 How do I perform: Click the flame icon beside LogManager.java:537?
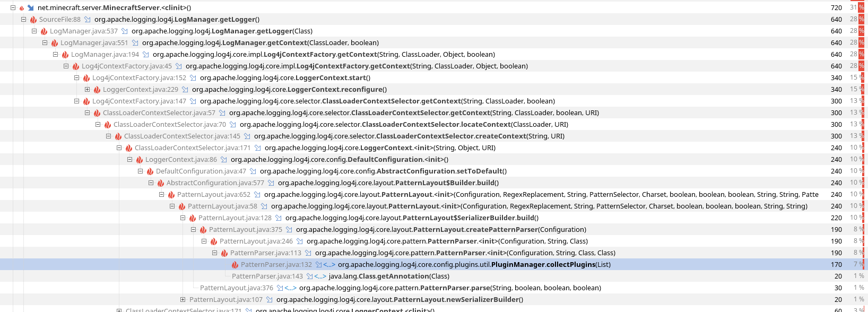pos(44,31)
